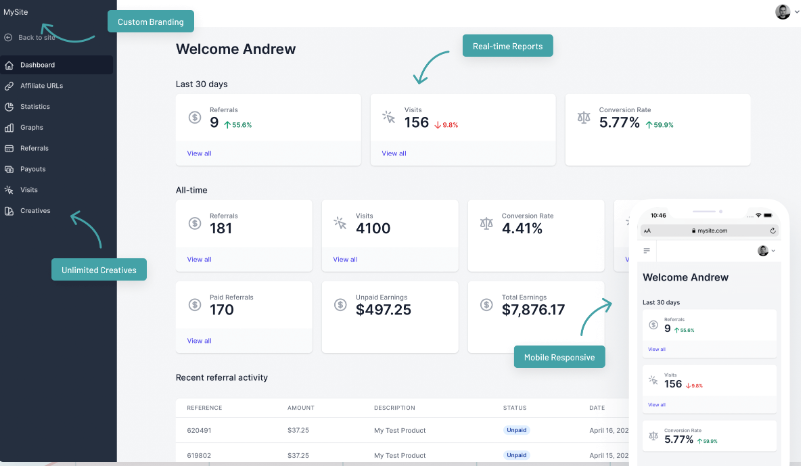Open the Statistics menu item
Image resolution: width=801 pixels, height=466 pixels.
(35, 107)
